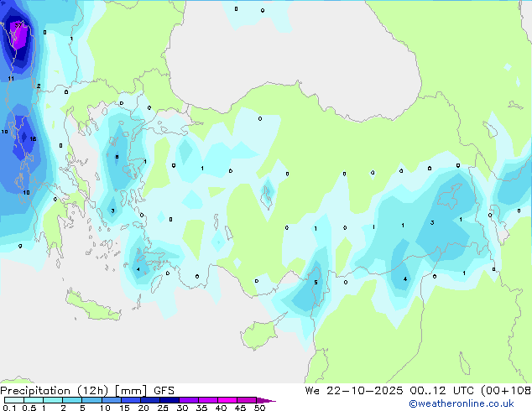The image size is (532, 411).
Task: Click the above-50 arrow tip of legend
Action: tap(266, 400)
